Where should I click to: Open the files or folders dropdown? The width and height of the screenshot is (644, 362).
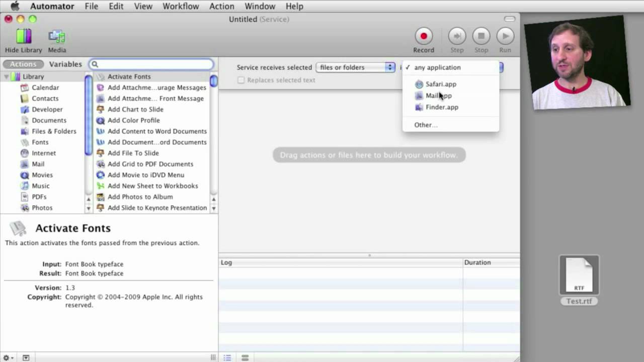pos(355,67)
